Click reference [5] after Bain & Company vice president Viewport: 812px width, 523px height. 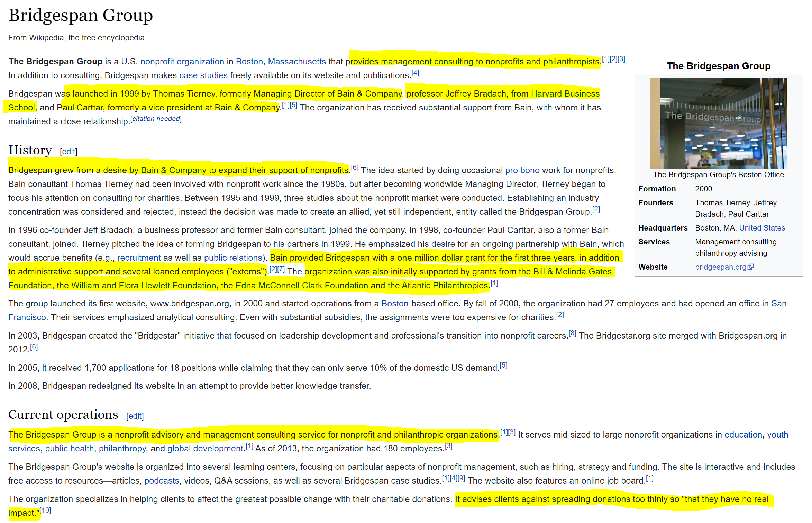294,105
